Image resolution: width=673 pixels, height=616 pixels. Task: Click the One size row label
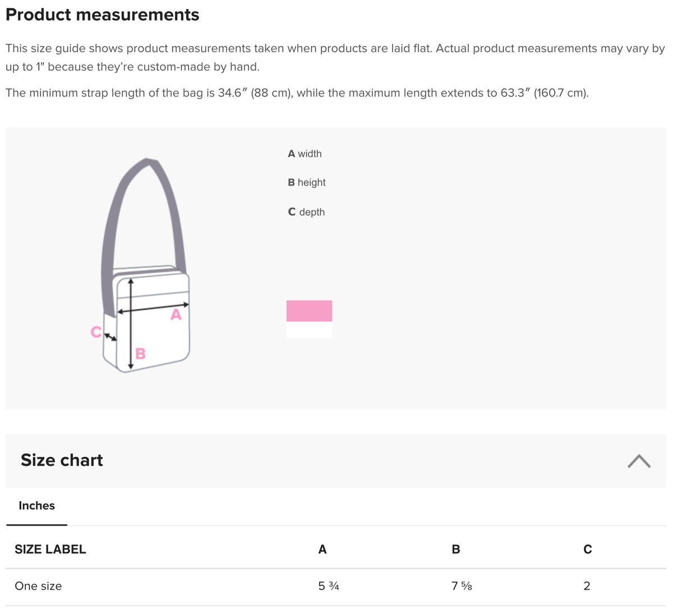pos(38,586)
